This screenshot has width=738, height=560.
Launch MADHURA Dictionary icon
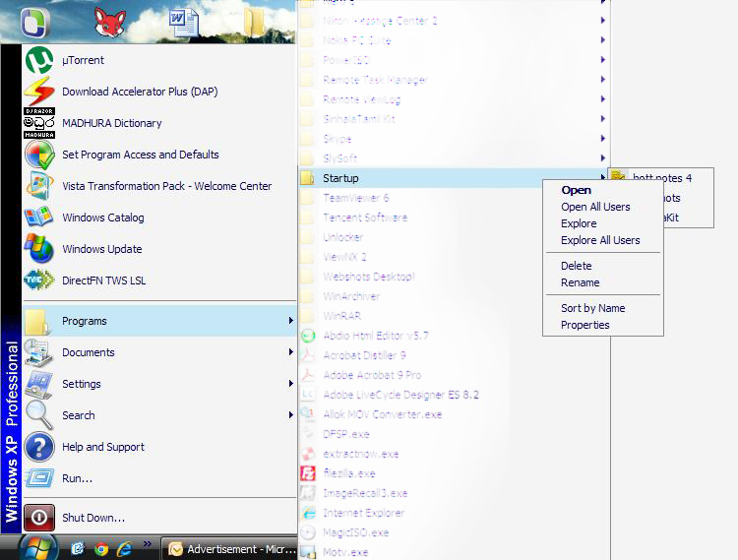click(39, 123)
